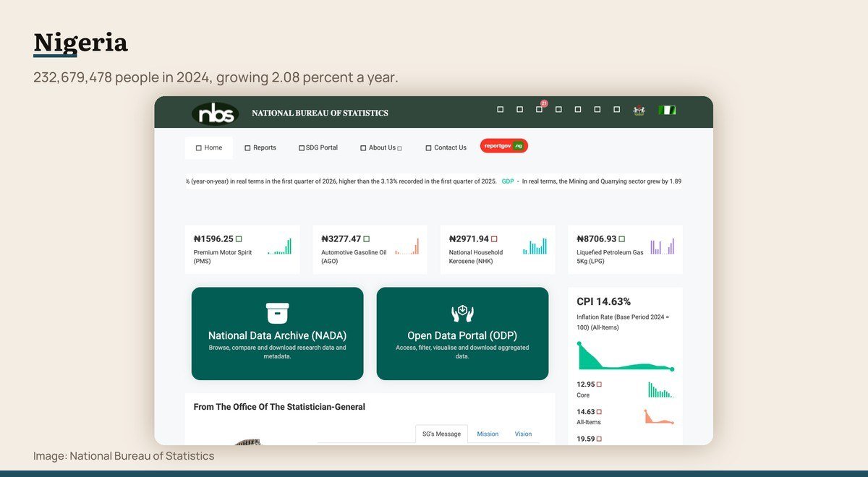
Task: Click the green trend indicator beside ₦1596.25
Action: (239, 239)
